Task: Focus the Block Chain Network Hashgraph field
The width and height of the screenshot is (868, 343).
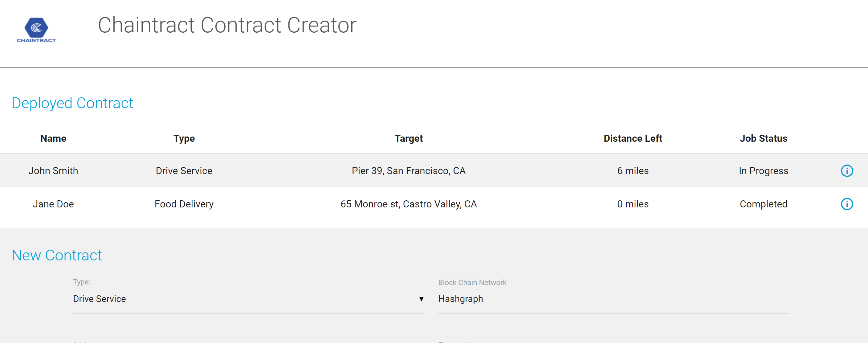Action: click(x=613, y=299)
